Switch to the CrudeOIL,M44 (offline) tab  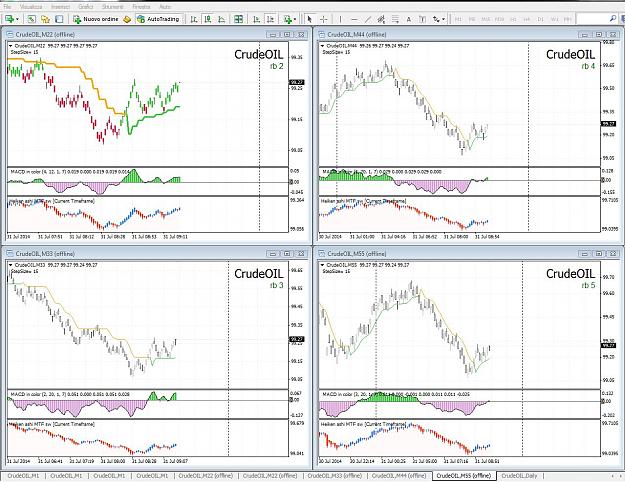(399, 476)
